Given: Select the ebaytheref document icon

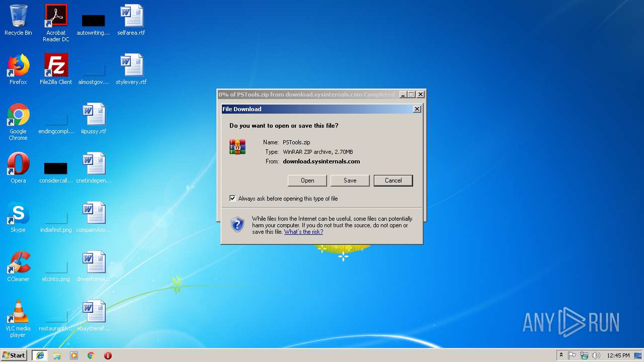Looking at the screenshot, I should coord(94,315).
